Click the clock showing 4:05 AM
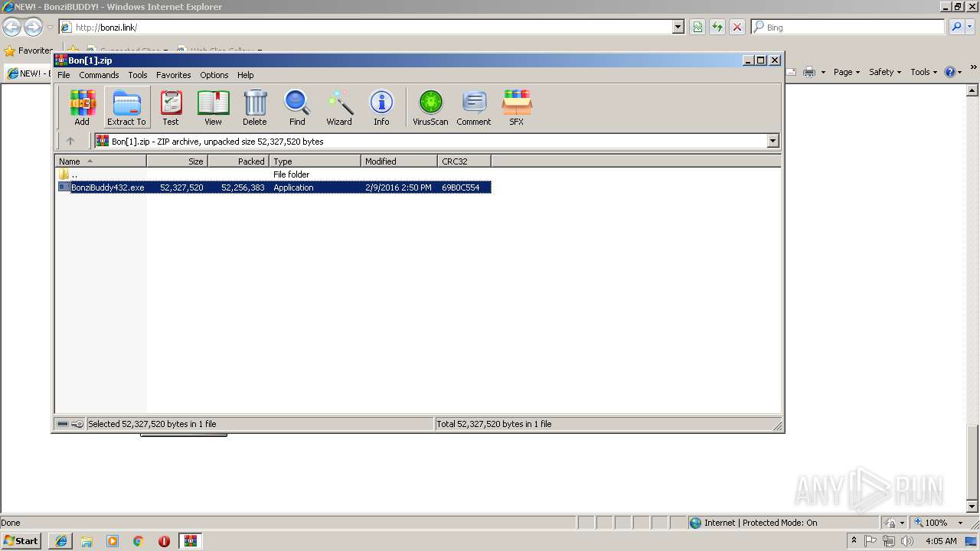The width and height of the screenshot is (980, 551). (x=941, y=541)
